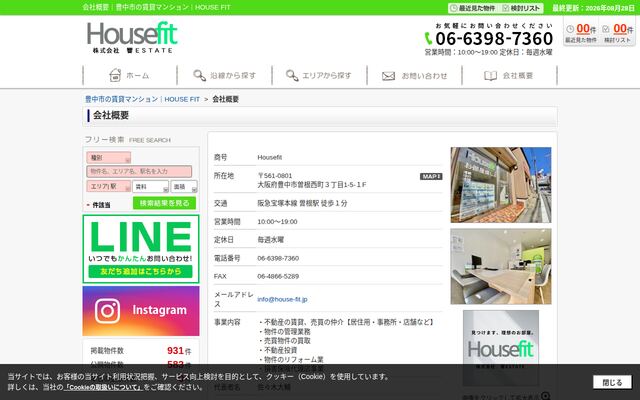The image size is (640, 400).
Task: Click magnifier icon beside 沿線から探す
Action: tap(200, 76)
